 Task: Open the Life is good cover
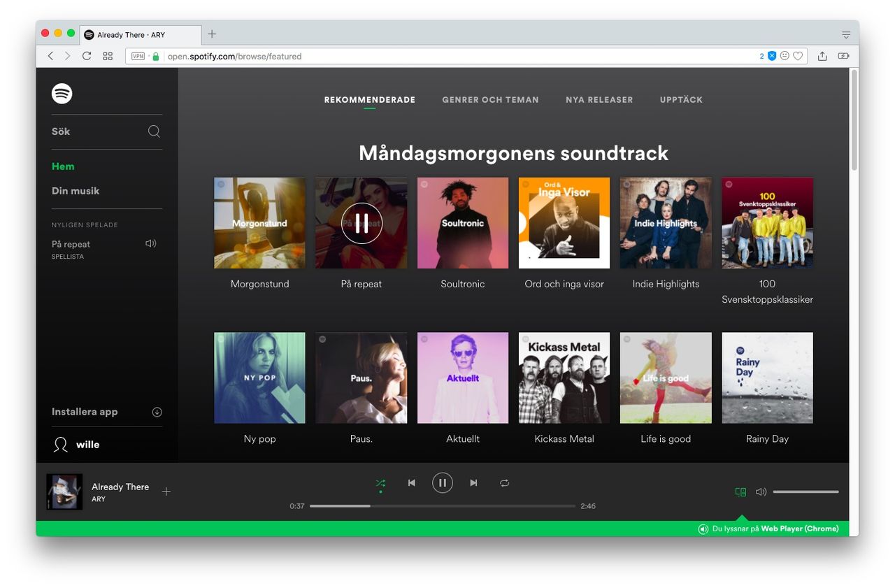point(666,378)
